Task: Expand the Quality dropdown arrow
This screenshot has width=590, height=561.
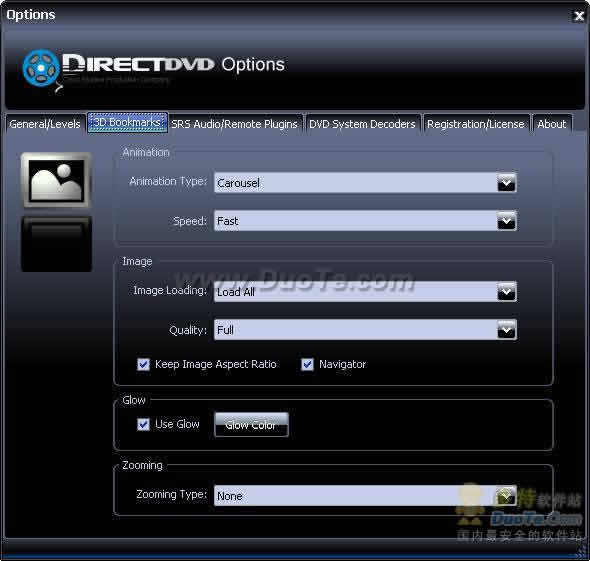Action: pos(506,330)
